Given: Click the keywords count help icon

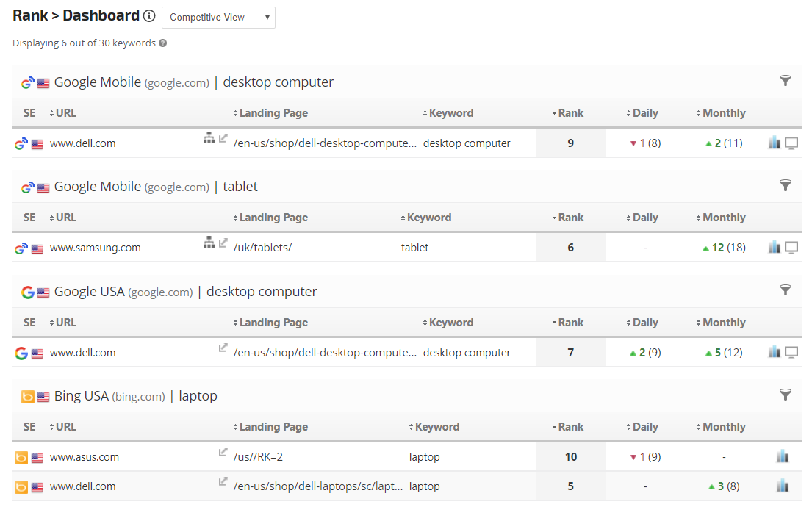Looking at the screenshot, I should click(163, 43).
